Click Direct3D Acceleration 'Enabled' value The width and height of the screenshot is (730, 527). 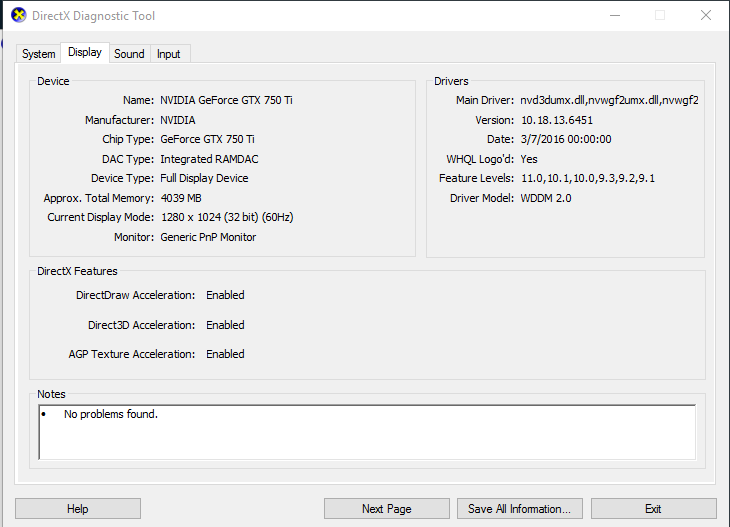click(225, 325)
